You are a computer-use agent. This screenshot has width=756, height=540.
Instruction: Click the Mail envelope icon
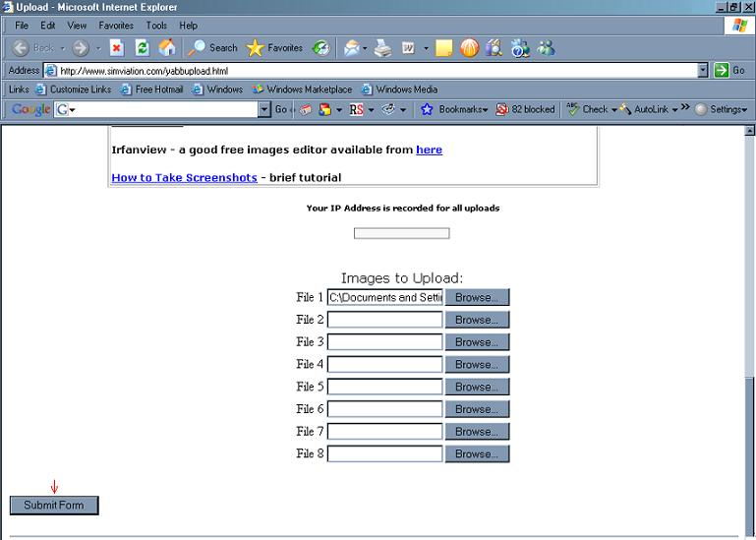pyautogui.click(x=352, y=48)
